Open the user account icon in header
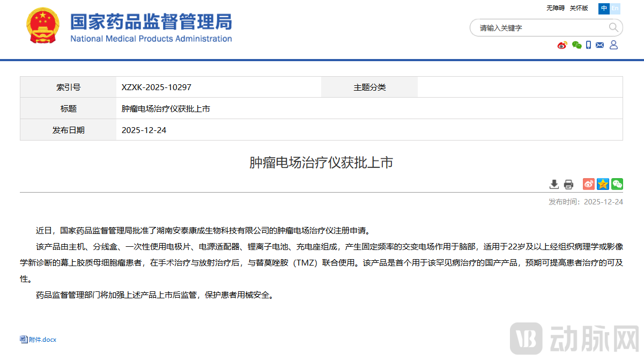The width and height of the screenshot is (644, 360). [613, 45]
